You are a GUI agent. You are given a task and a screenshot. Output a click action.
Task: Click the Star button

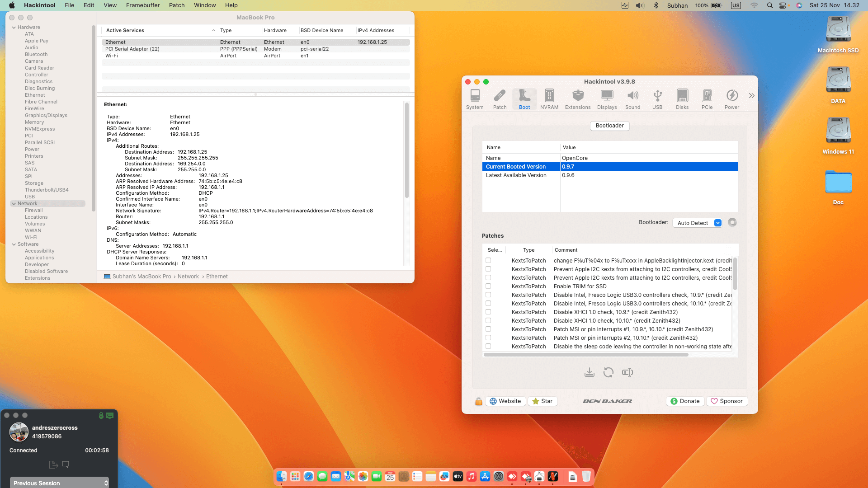click(x=542, y=401)
